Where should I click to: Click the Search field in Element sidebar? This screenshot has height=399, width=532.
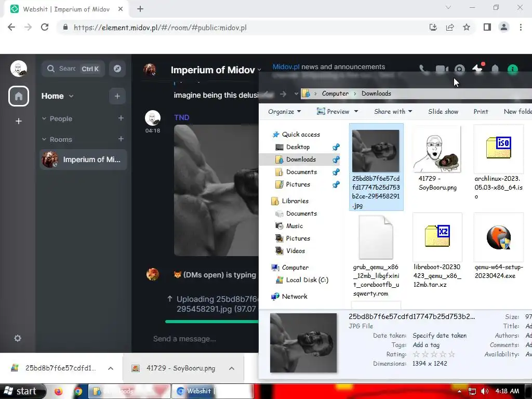point(73,69)
